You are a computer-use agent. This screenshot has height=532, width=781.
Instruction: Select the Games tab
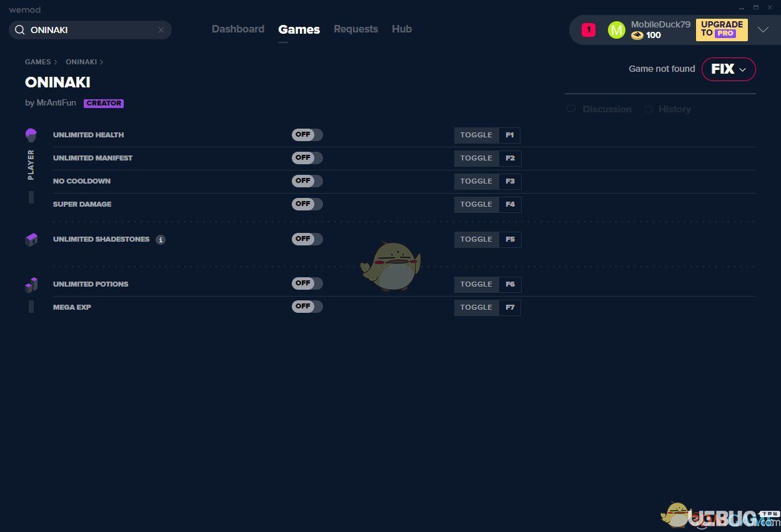pos(299,29)
